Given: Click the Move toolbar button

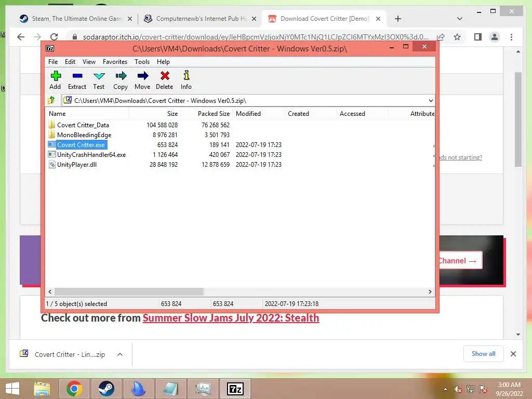Looking at the screenshot, I should [142, 81].
